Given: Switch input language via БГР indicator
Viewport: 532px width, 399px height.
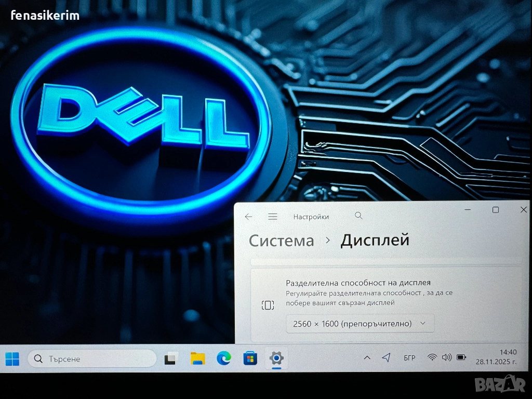Looking at the screenshot, I should click(x=409, y=358).
